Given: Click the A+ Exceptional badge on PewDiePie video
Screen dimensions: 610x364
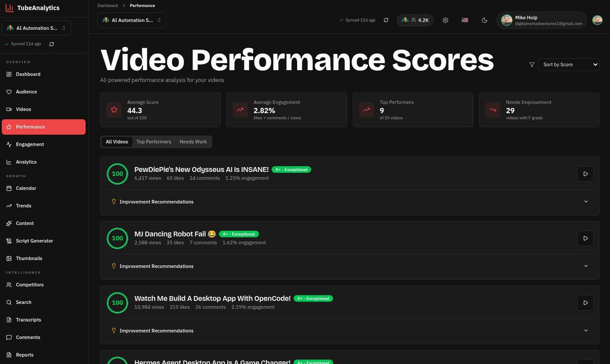Looking at the screenshot, I should pos(291,169).
